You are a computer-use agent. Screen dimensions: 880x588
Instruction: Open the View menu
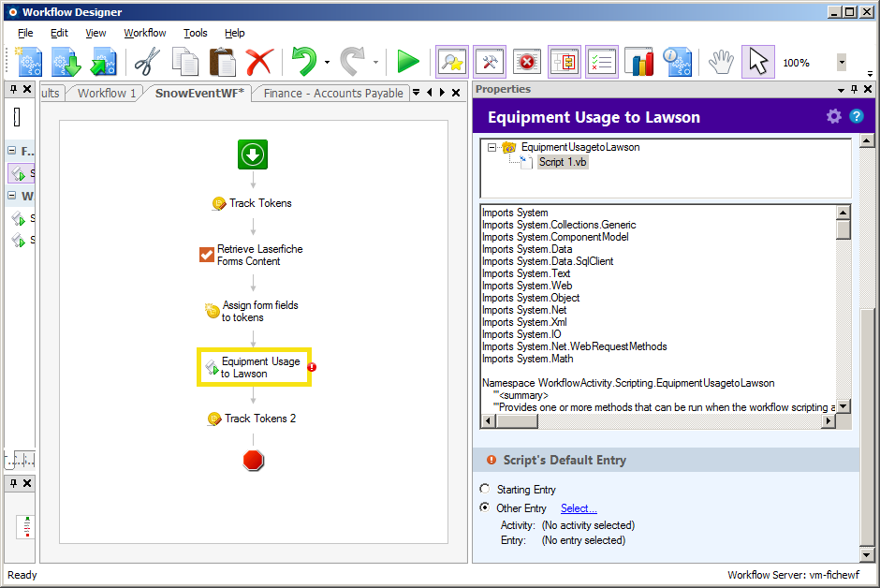95,33
